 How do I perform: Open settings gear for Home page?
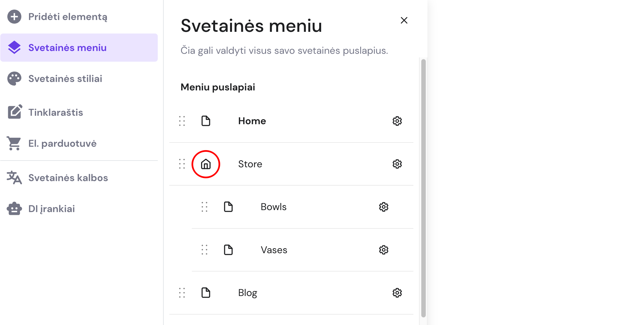(x=397, y=121)
